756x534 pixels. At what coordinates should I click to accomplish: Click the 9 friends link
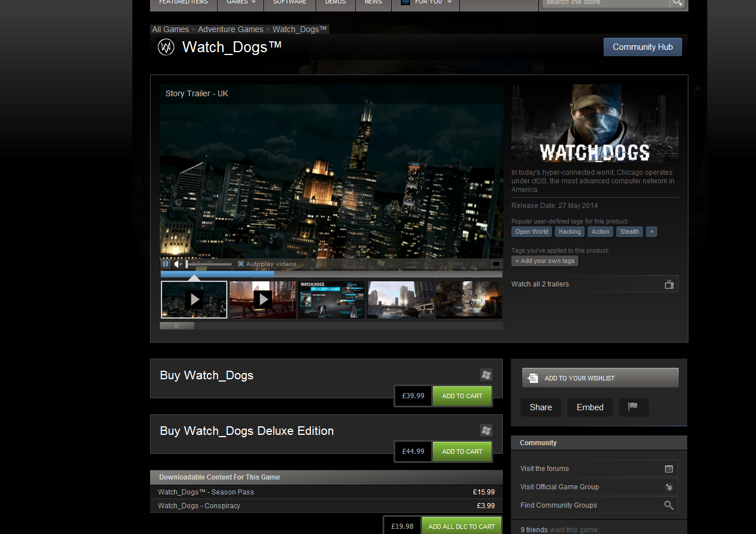534,530
